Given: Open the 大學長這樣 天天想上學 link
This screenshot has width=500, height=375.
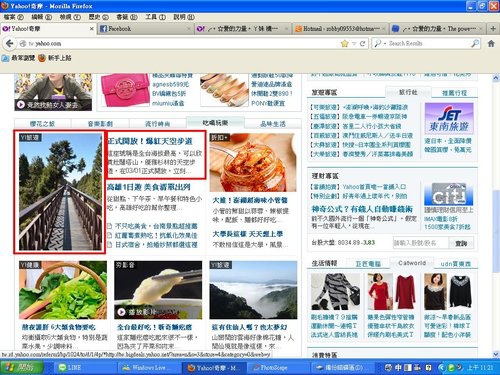Looking at the screenshot, I should pyautogui.click(x=248, y=234).
